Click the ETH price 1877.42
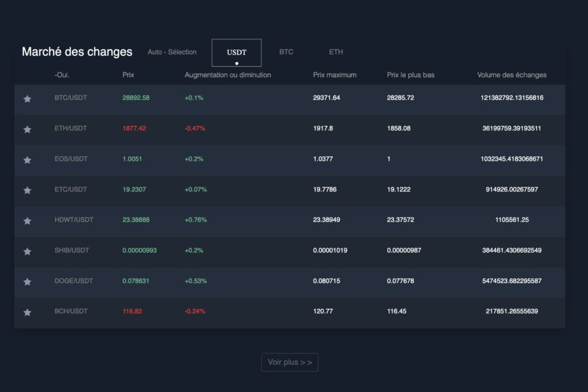 (x=134, y=128)
